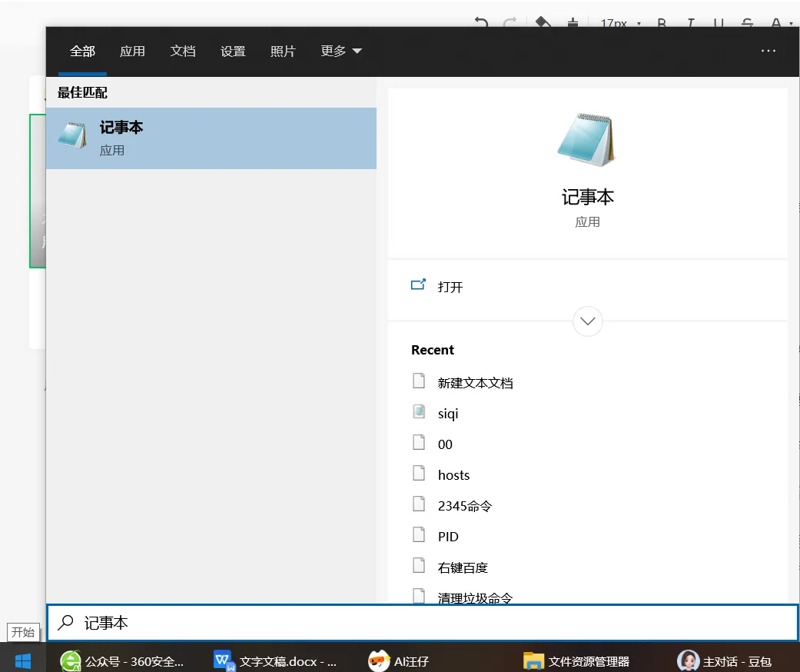
Task: Open recent file 00
Action: pyautogui.click(x=445, y=444)
